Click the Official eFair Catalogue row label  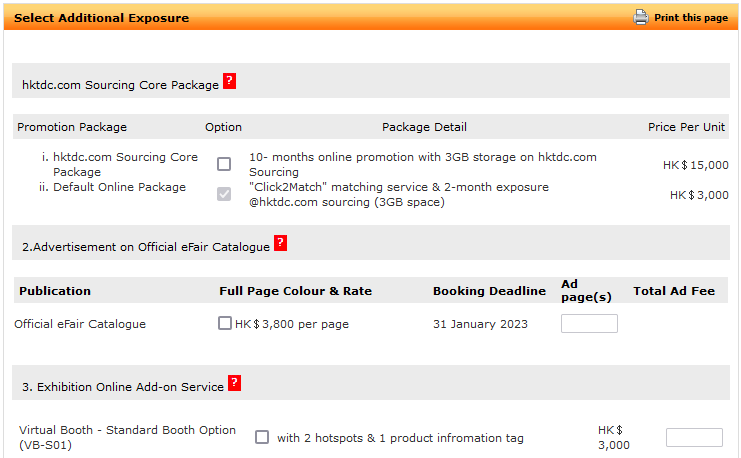[80, 324]
